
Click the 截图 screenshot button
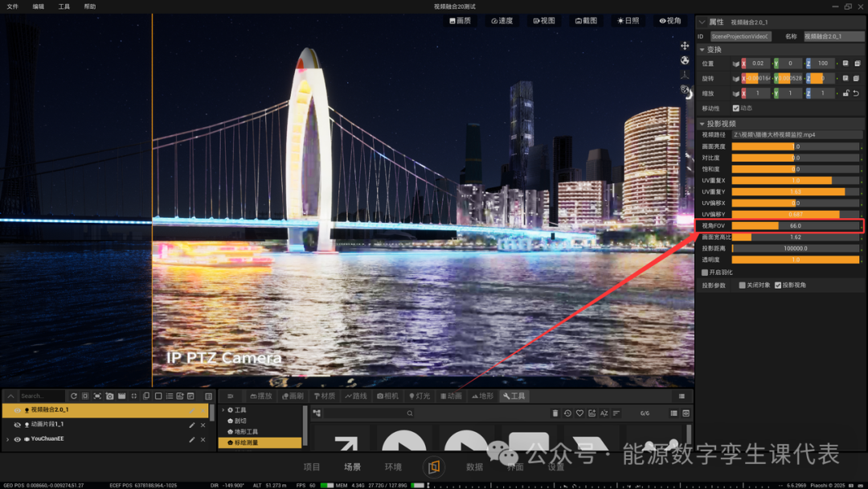(586, 20)
